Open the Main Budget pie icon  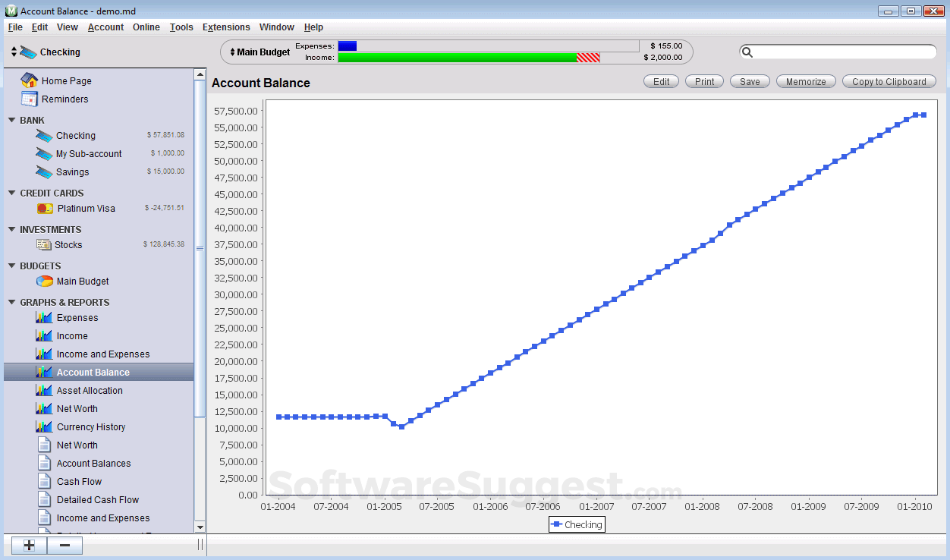click(43, 281)
